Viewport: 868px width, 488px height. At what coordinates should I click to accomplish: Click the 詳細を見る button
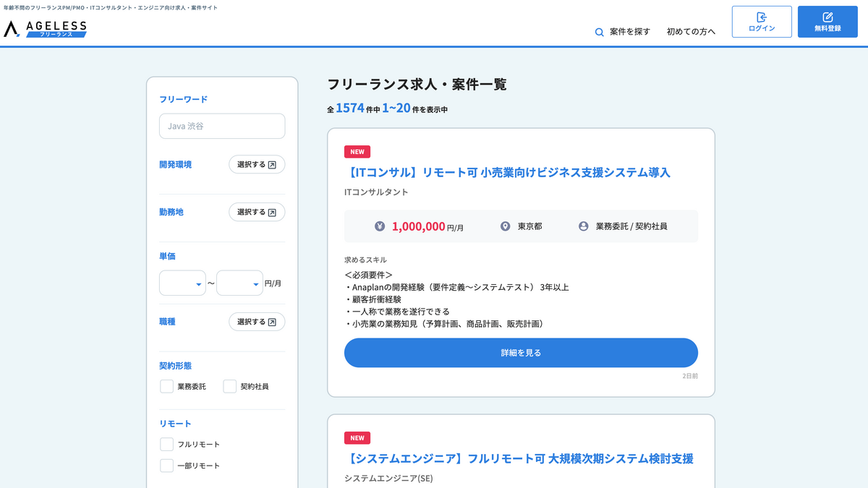[521, 353]
